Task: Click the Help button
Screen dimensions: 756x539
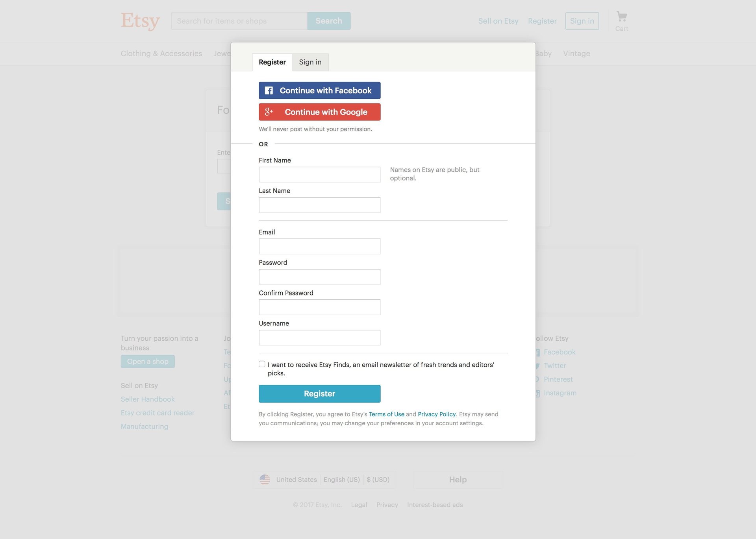Action: click(x=458, y=479)
